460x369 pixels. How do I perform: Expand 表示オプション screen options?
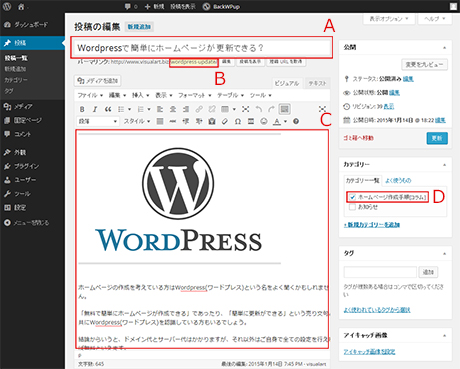[x=389, y=19]
